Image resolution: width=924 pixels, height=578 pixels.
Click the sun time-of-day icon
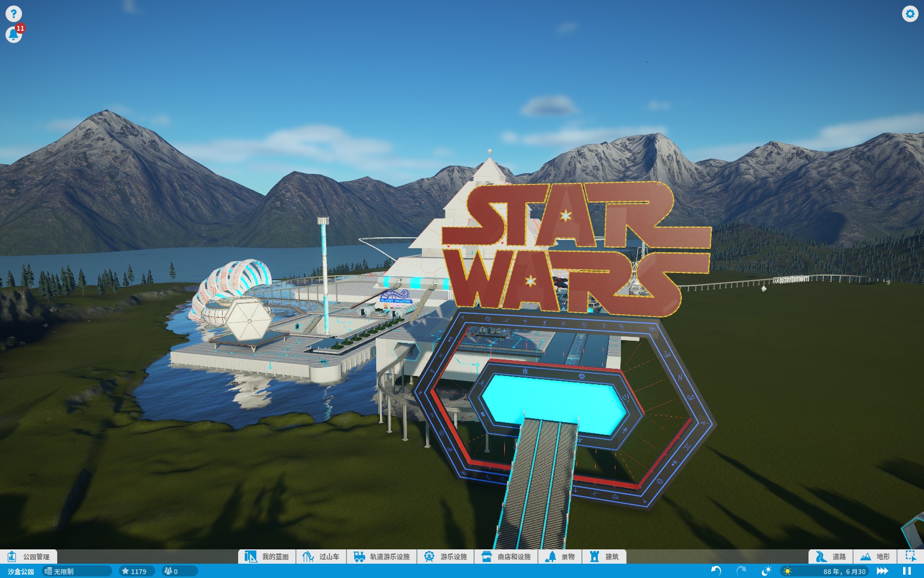tap(788, 571)
